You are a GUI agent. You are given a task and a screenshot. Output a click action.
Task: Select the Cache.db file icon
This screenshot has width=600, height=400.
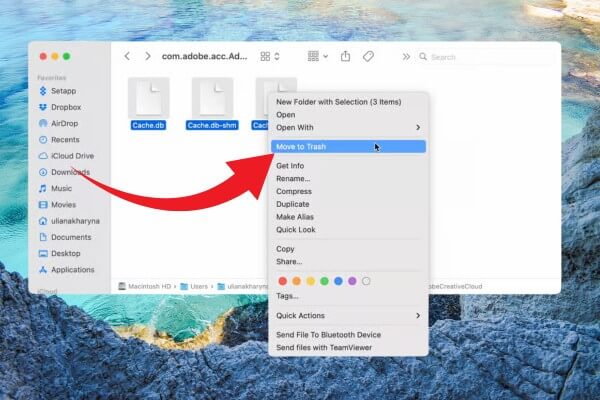(148, 98)
